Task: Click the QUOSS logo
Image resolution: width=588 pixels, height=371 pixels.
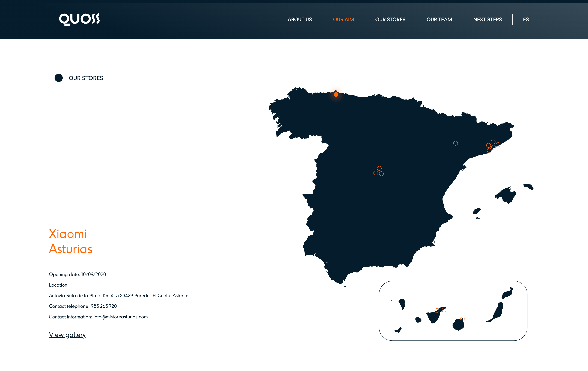Action: (79, 19)
